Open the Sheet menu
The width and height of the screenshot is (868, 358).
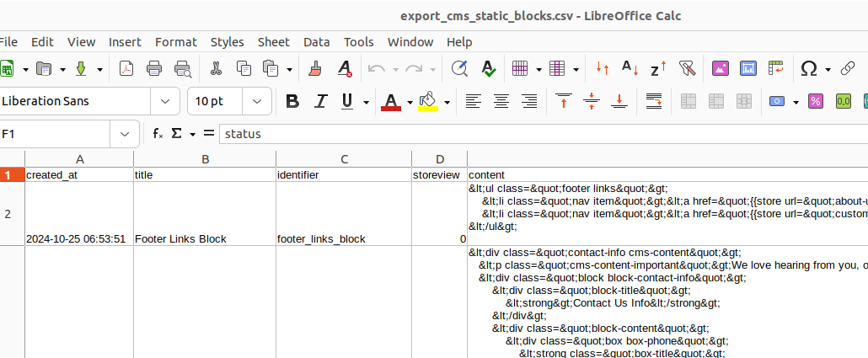(x=273, y=42)
